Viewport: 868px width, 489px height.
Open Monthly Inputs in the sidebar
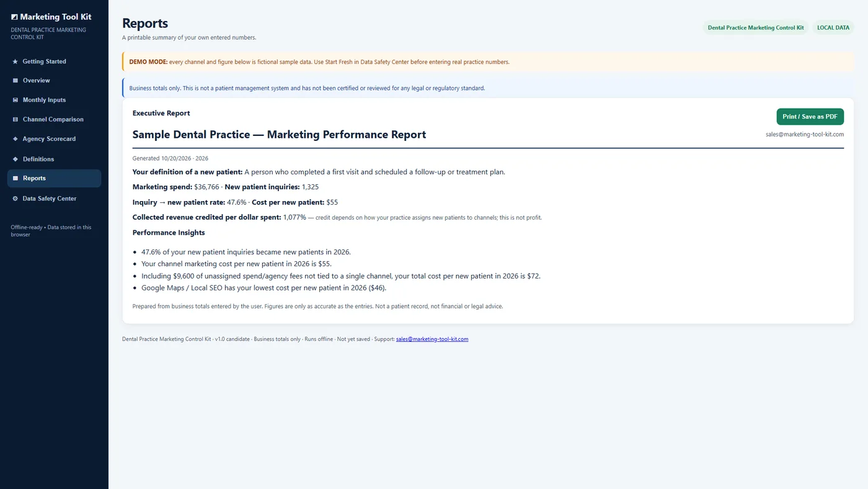click(54, 100)
